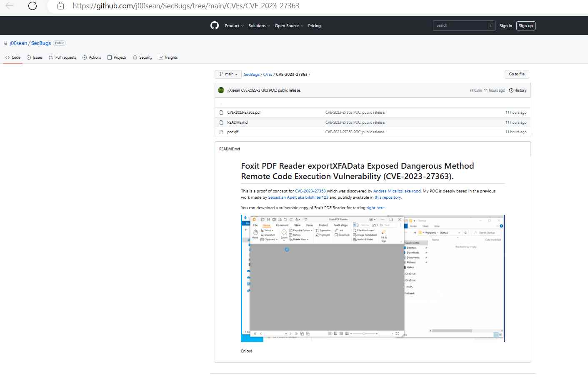Image resolution: width=588 pixels, height=377 pixels.
Task: Open the Product dropdown menu
Action: 234,26
